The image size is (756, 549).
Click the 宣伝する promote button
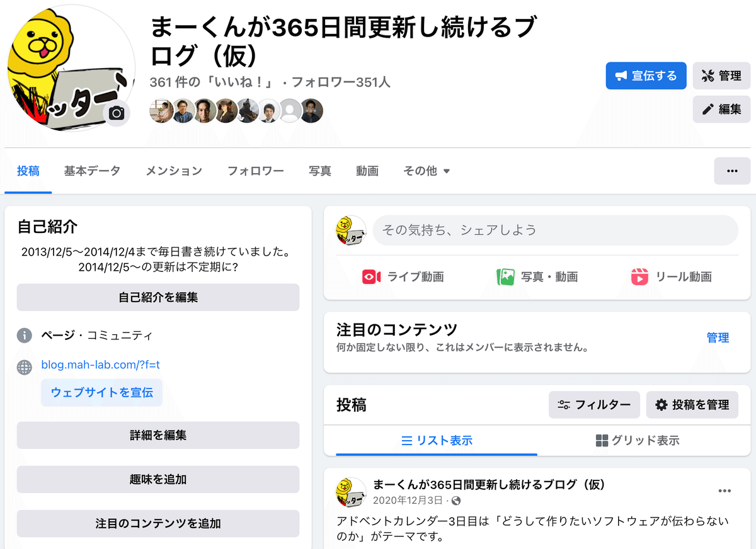(x=646, y=76)
